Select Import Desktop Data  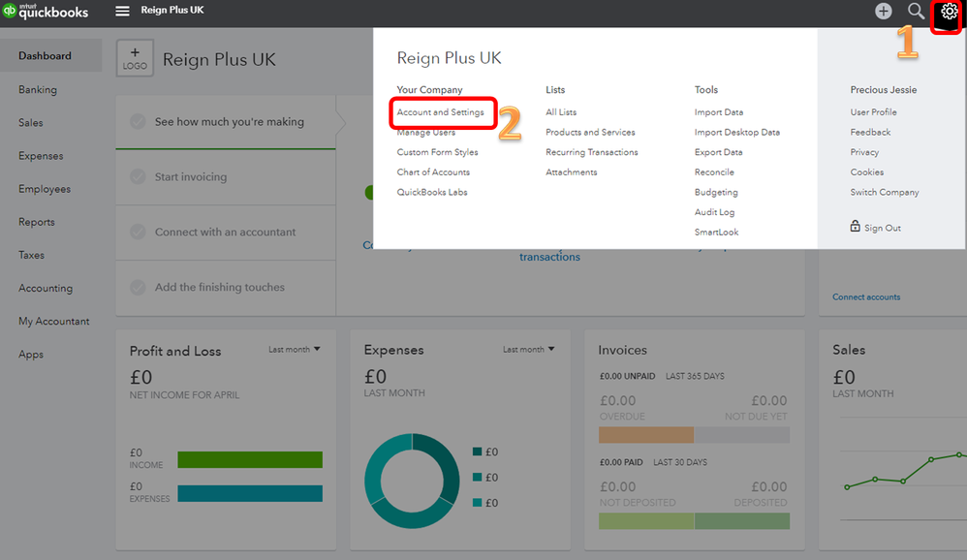click(x=737, y=132)
